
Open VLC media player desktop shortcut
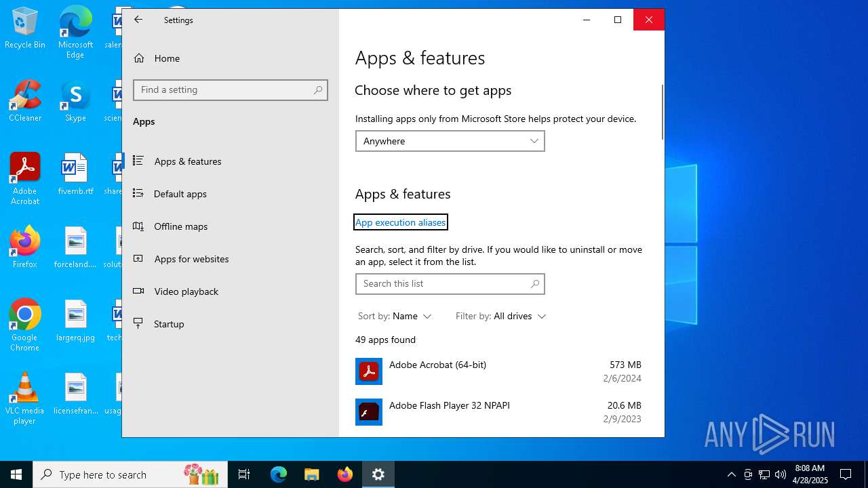(x=25, y=399)
